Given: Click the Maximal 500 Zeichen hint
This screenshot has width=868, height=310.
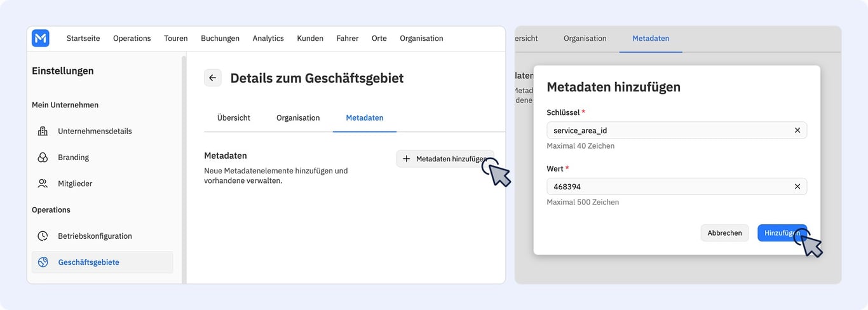Looking at the screenshot, I should point(583,203).
